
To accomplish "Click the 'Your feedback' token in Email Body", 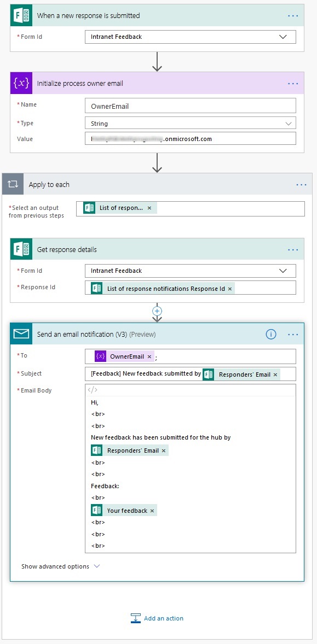I will point(123,511).
